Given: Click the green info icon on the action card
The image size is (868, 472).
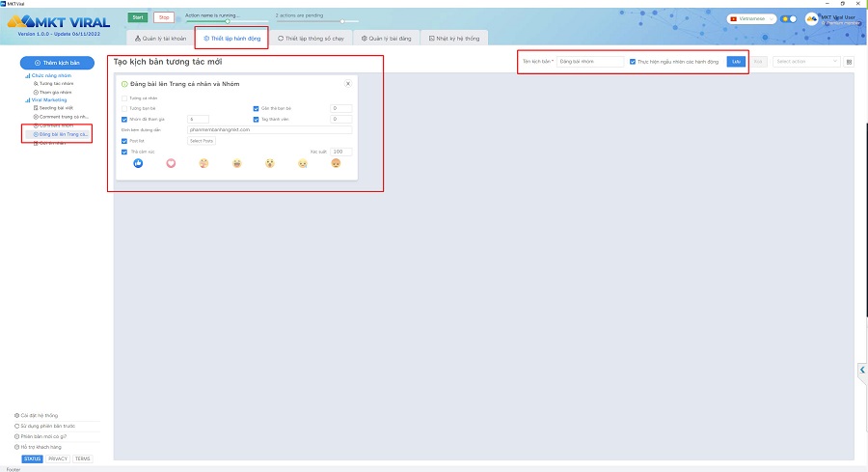Looking at the screenshot, I should [x=124, y=84].
